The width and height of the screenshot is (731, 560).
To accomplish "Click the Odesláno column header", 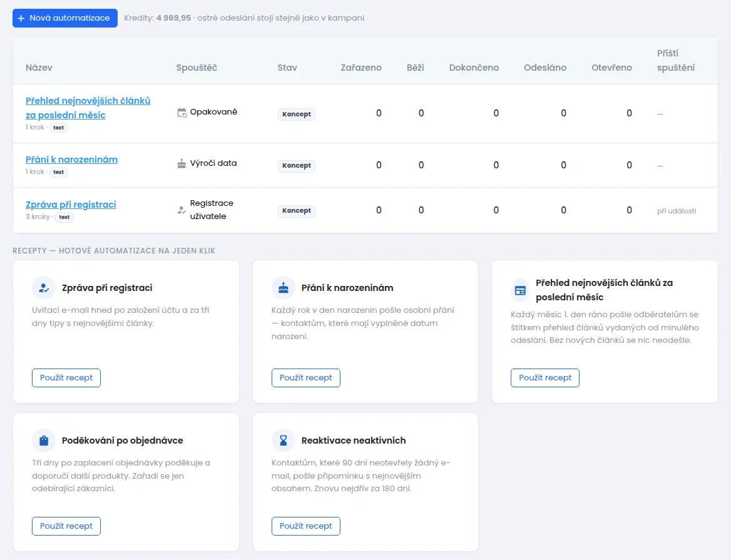I will click(x=545, y=68).
